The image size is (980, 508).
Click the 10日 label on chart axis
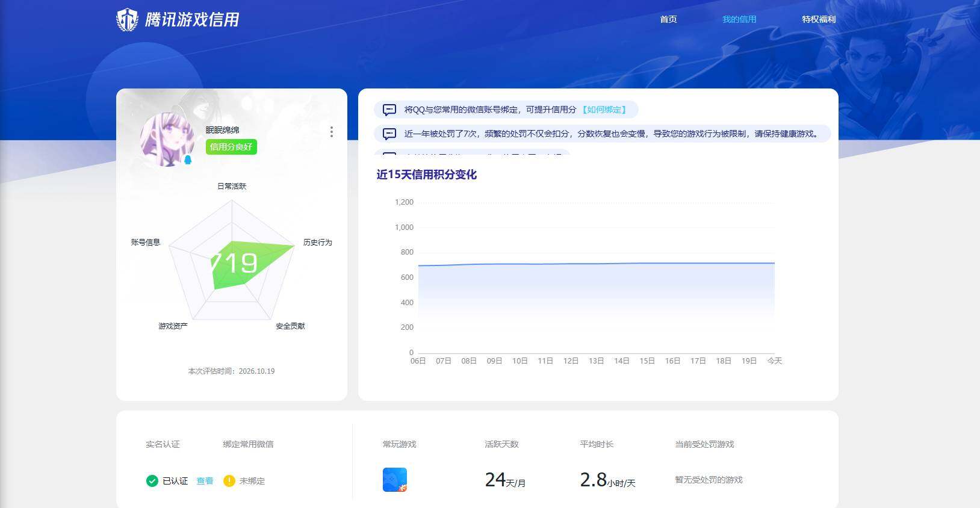pyautogui.click(x=519, y=361)
